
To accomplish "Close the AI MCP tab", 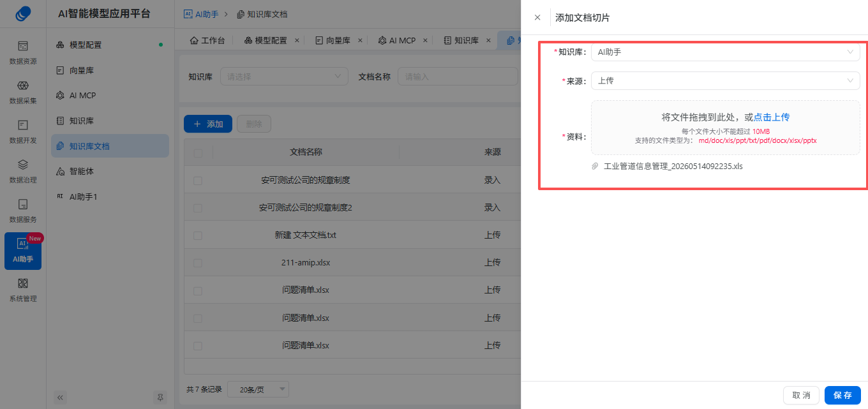I will [424, 40].
